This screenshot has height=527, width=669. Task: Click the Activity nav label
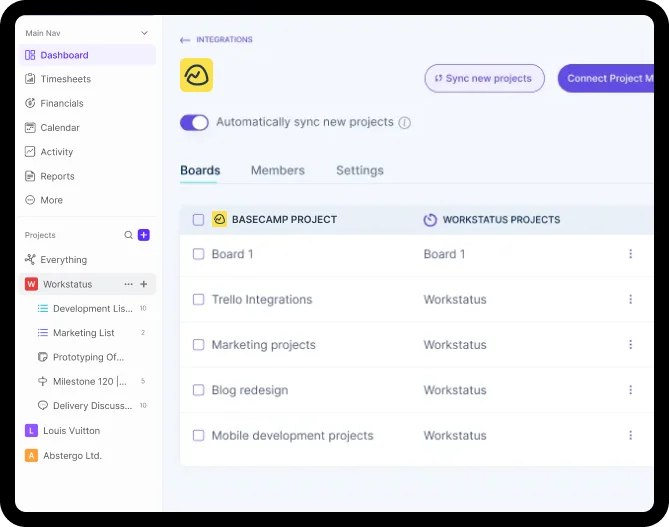coord(57,152)
